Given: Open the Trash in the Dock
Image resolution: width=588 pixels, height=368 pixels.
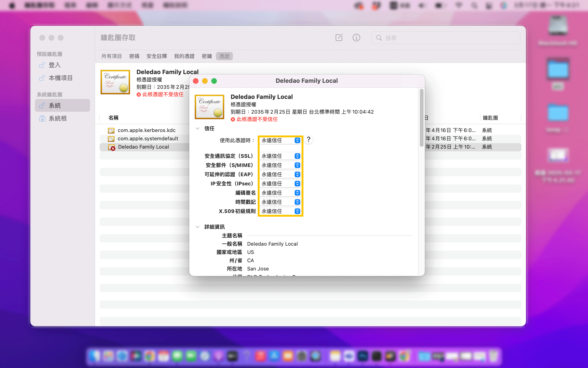Looking at the screenshot, I should click(493, 356).
